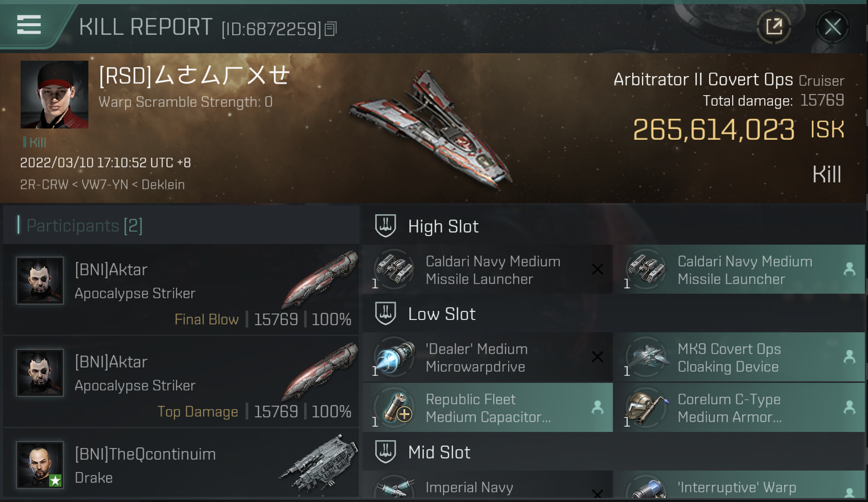Select the Participants [2] header
This screenshot has width=868, height=502.
point(85,226)
